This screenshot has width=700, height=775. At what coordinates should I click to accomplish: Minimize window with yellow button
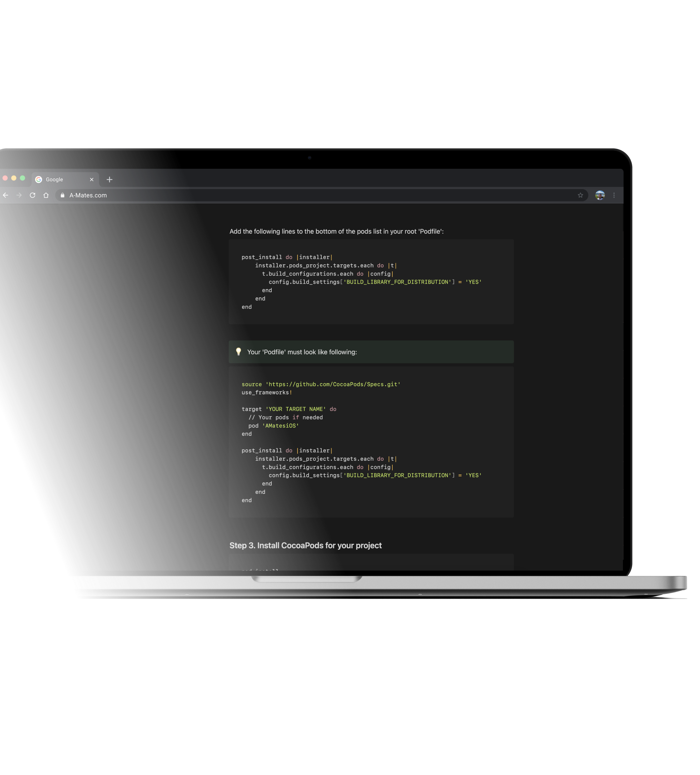point(14,178)
